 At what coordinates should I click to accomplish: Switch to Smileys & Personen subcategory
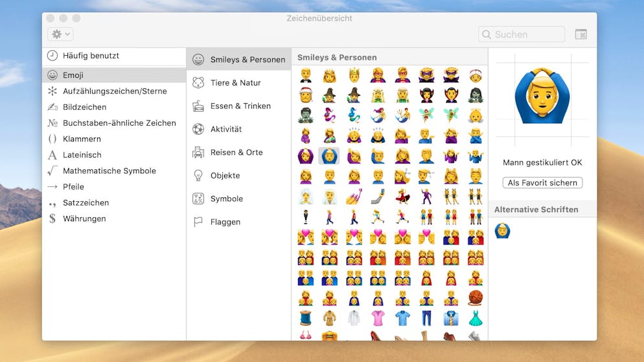[239, 60]
